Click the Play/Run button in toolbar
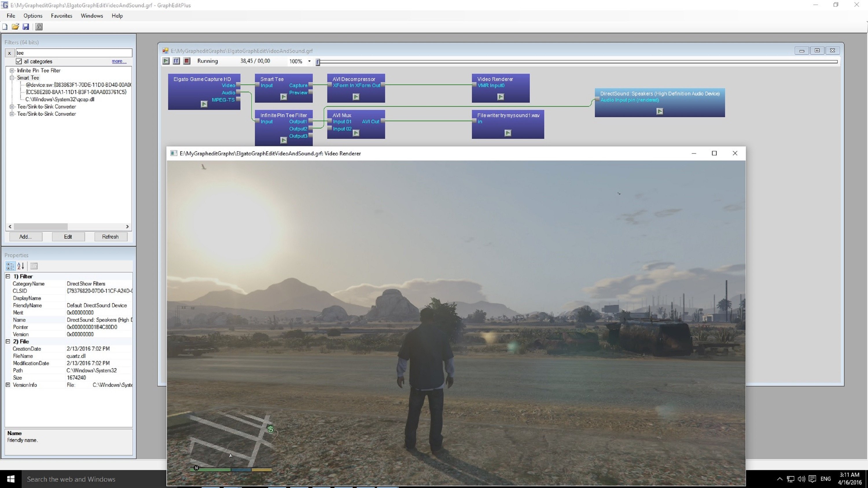868x488 pixels. (166, 61)
